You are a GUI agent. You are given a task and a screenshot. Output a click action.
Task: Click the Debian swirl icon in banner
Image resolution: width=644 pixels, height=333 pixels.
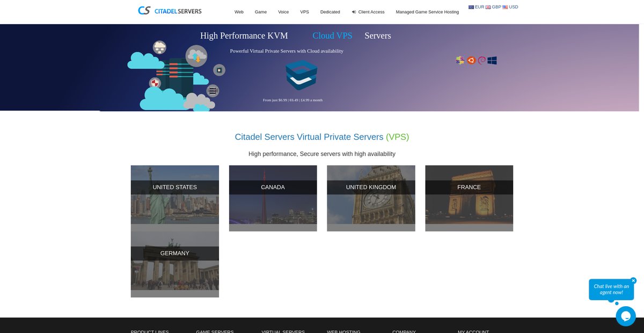[481, 60]
